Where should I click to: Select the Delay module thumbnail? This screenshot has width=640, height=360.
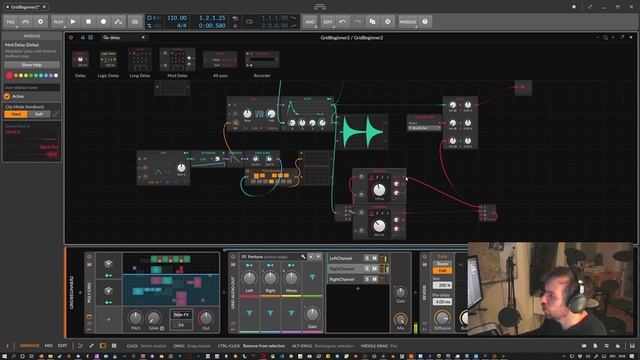(x=80, y=60)
